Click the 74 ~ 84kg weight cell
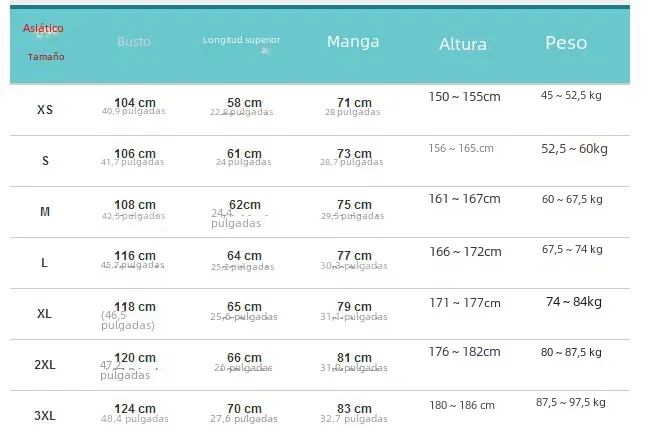Viewport: 650px width, 441px height. point(574,301)
